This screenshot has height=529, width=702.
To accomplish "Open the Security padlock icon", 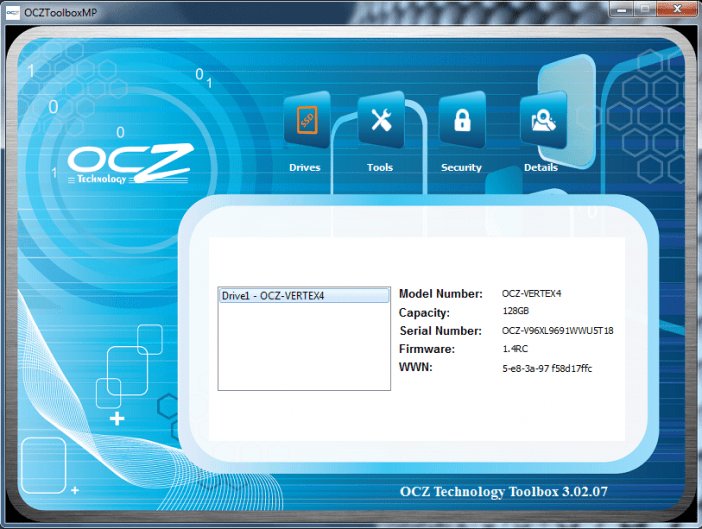I will coord(462,119).
